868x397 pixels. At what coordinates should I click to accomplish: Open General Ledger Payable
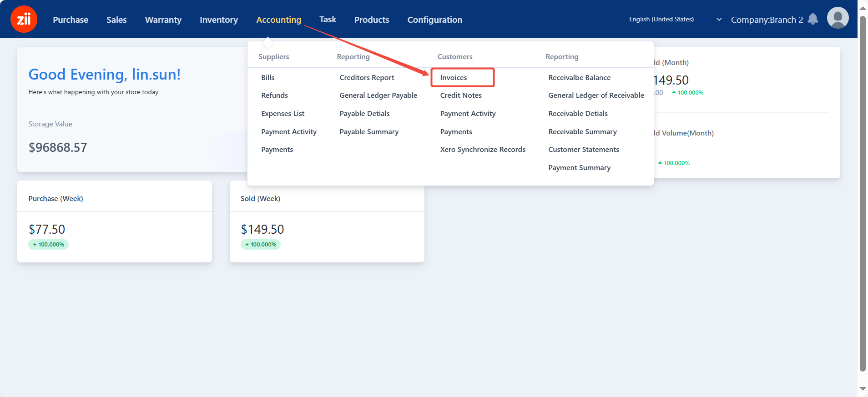point(378,95)
